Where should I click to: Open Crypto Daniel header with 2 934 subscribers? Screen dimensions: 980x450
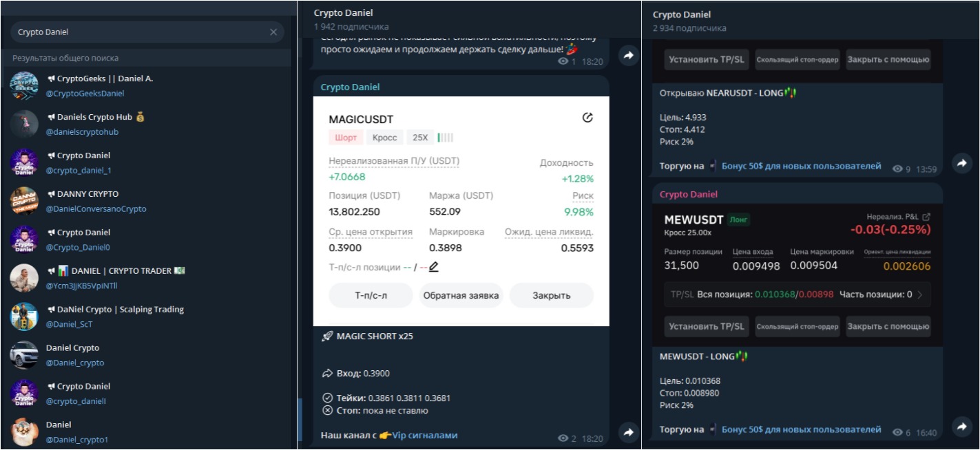(682, 14)
